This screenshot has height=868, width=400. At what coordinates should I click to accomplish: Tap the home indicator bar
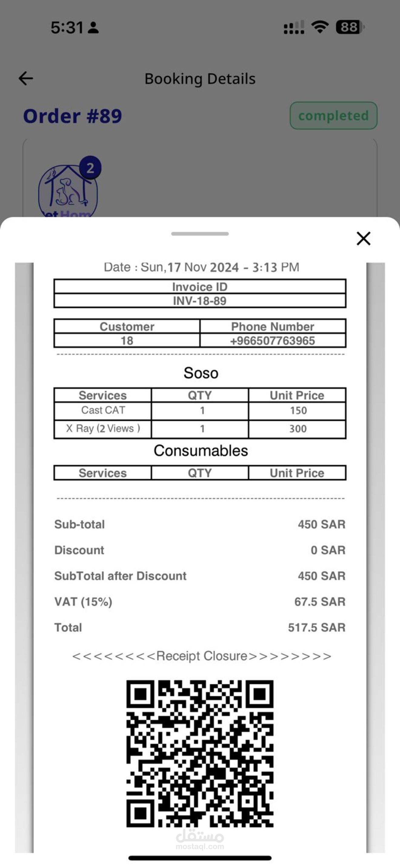(200, 857)
